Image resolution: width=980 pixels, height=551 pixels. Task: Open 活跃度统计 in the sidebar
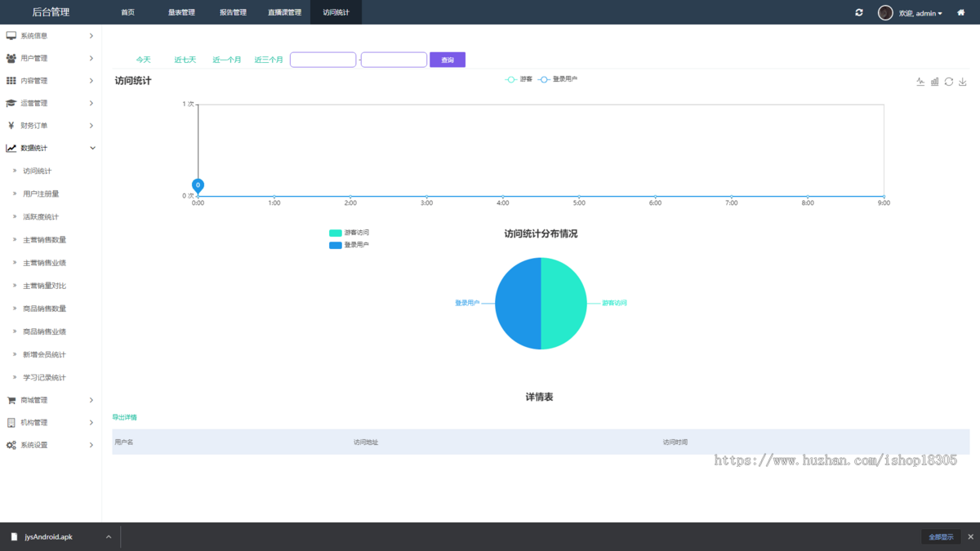[41, 217]
